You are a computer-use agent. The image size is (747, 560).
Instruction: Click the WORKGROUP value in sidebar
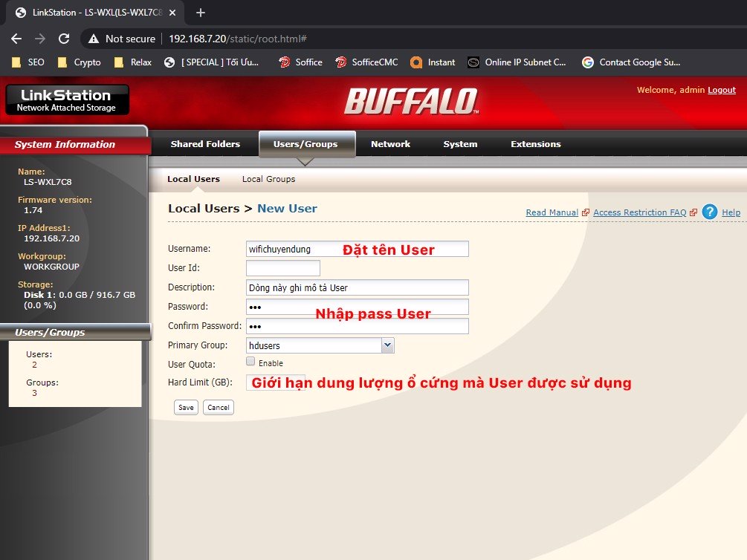(51, 267)
